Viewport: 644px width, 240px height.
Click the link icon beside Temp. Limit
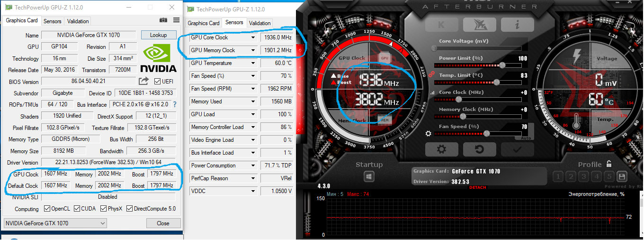431,74
